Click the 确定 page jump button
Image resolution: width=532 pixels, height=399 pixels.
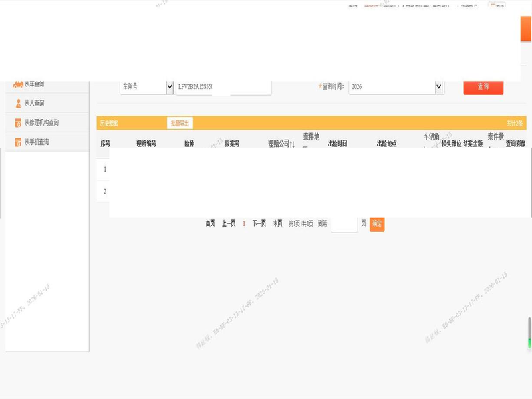[x=377, y=224]
